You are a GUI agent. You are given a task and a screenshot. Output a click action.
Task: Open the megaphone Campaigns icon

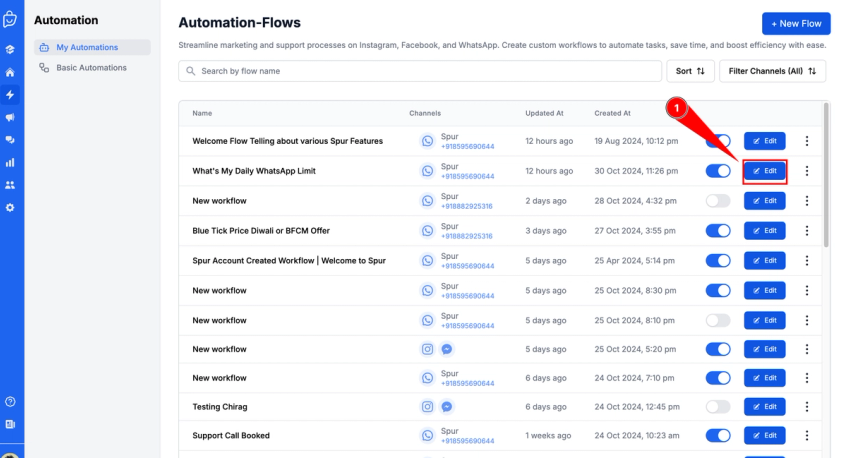pos(10,118)
